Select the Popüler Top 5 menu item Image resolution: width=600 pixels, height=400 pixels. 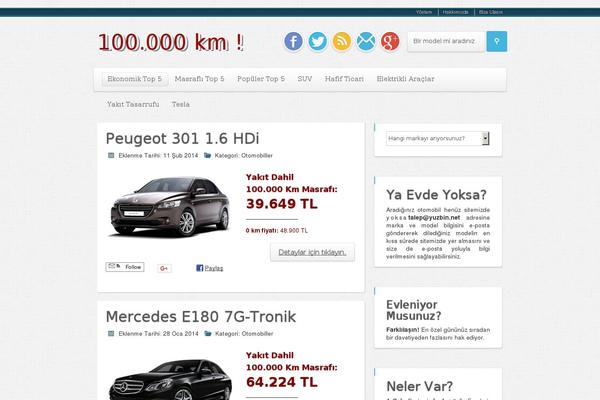[261, 79]
